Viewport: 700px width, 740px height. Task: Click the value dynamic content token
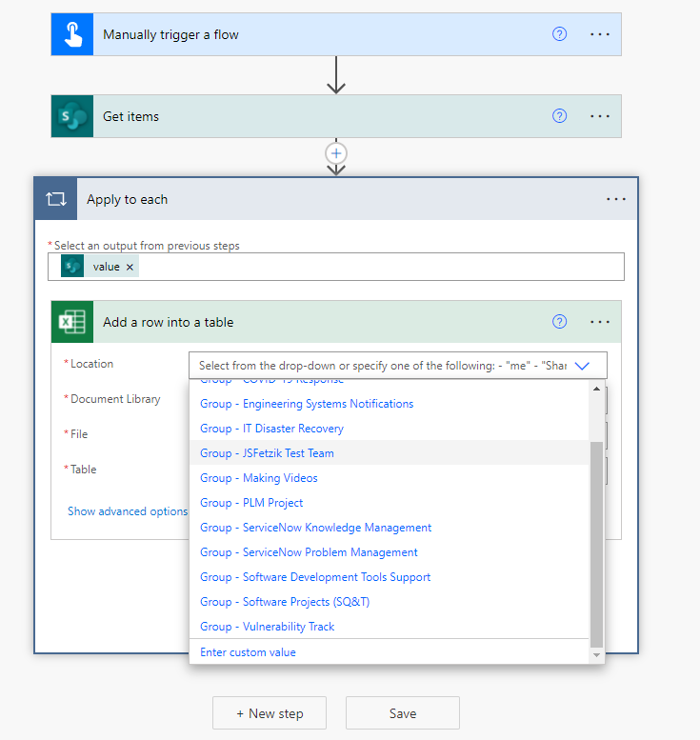(100, 266)
